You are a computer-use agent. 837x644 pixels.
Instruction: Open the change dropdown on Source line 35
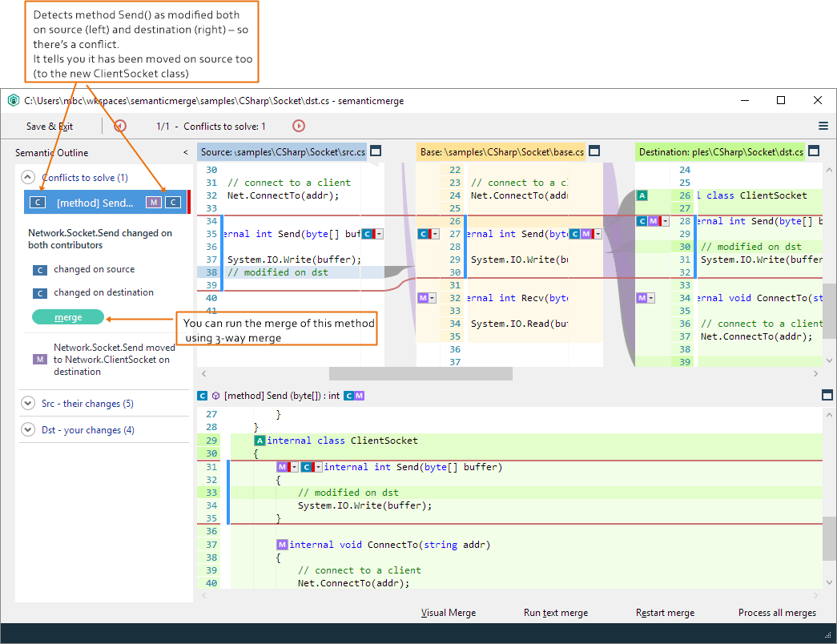tap(379, 234)
